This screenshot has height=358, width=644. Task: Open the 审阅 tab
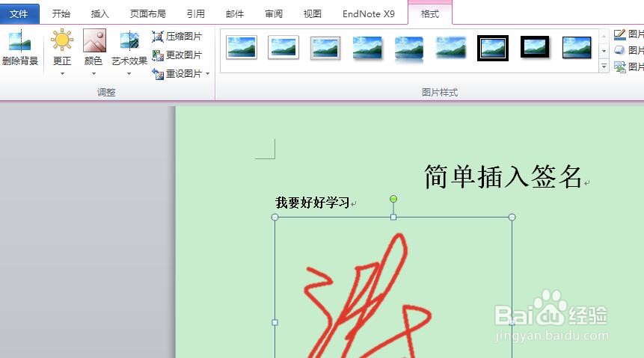click(x=274, y=14)
